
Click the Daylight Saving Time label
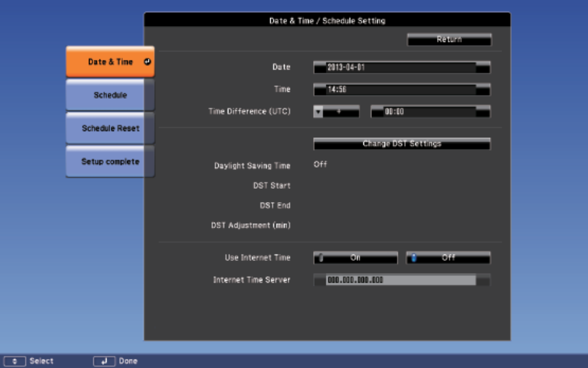pos(253,166)
